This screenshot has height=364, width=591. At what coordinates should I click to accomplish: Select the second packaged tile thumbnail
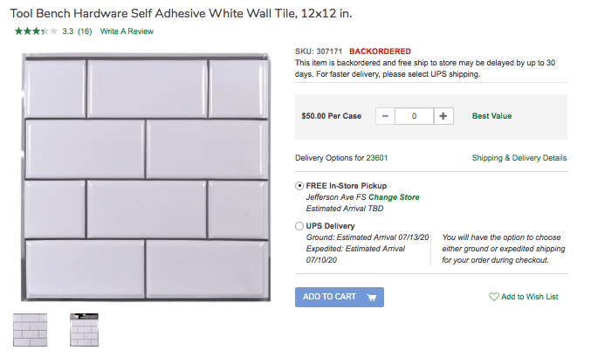tap(86, 329)
